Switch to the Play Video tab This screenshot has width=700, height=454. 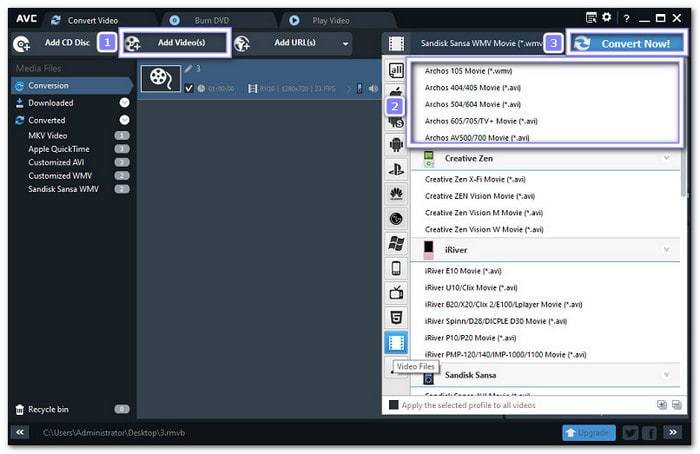pyautogui.click(x=330, y=21)
